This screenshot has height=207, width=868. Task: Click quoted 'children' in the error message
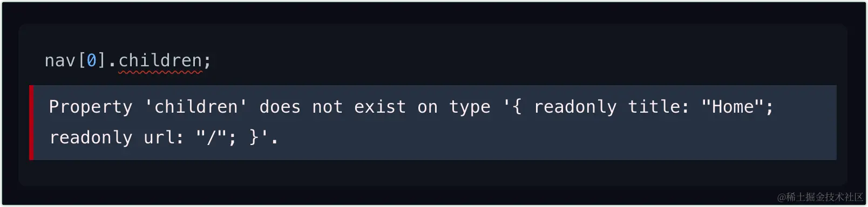[x=196, y=106]
